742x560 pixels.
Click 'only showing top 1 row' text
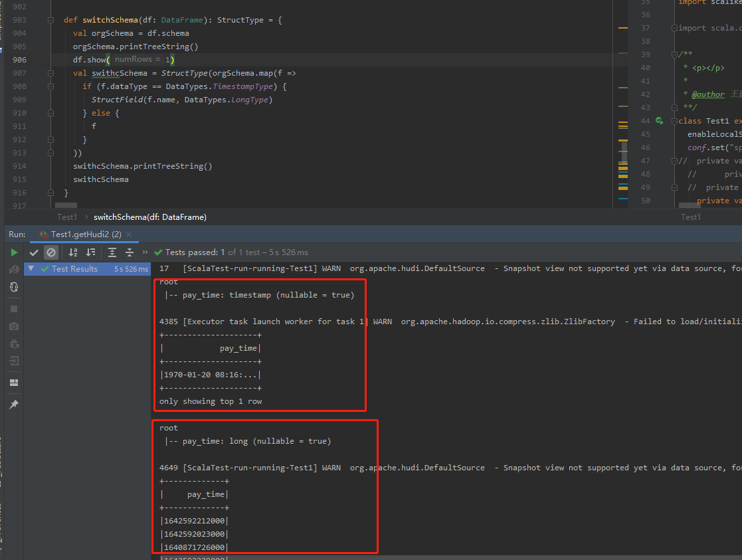click(211, 401)
